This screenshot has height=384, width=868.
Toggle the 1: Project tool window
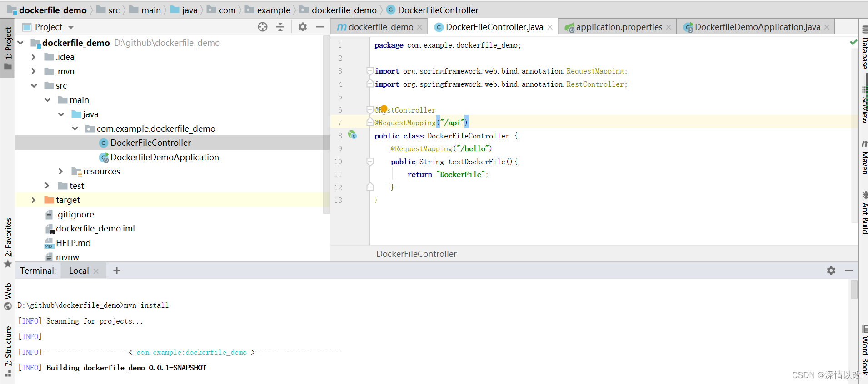point(8,48)
